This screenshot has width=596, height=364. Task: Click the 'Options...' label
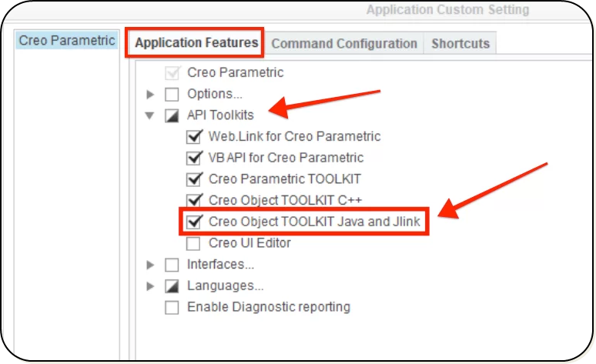coord(214,93)
